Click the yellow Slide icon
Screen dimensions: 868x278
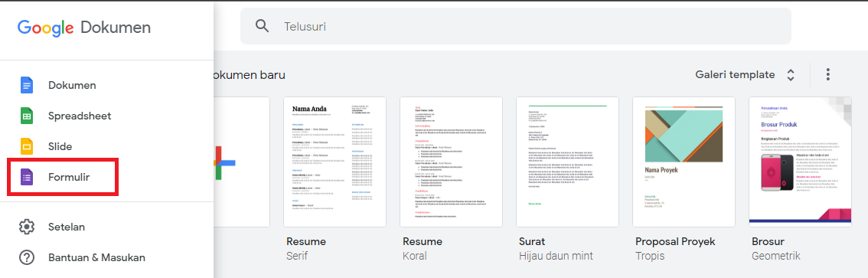click(27, 147)
